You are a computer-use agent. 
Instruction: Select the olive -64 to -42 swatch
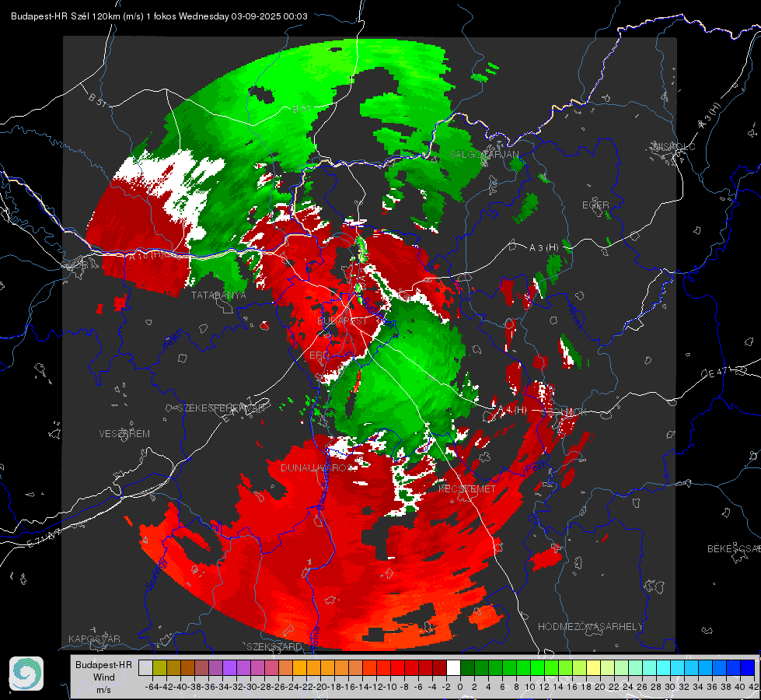coord(159,668)
